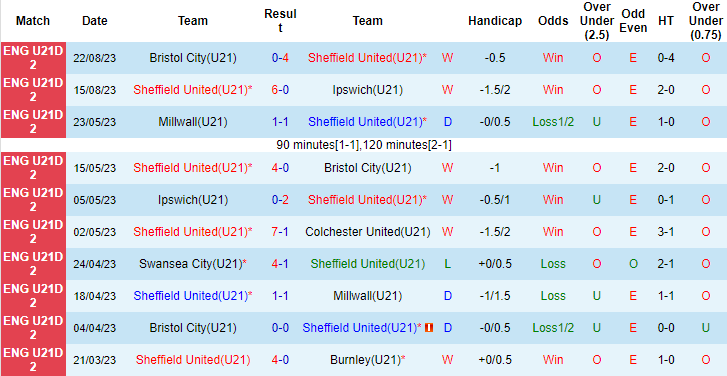Open Sheffield United(U21) on the 21/03/23 row

point(193,360)
